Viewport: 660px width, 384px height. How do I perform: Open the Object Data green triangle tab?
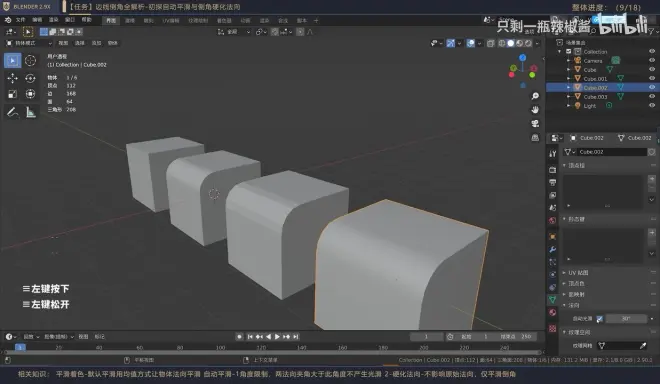[x=553, y=299]
